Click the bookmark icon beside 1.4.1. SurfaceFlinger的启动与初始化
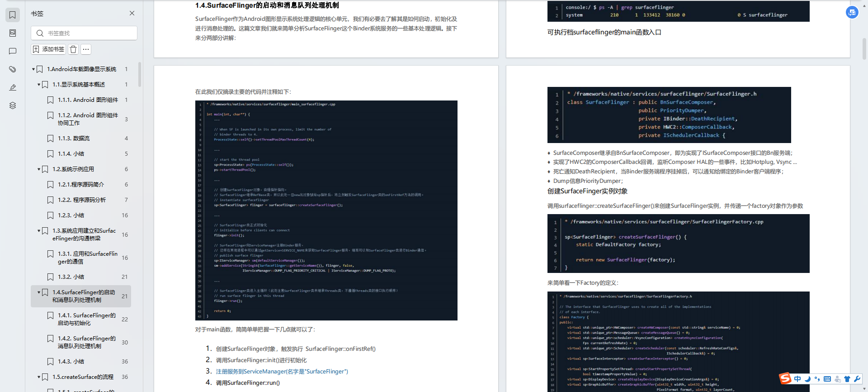Image resolution: width=868 pixels, height=392 pixels. (x=51, y=316)
